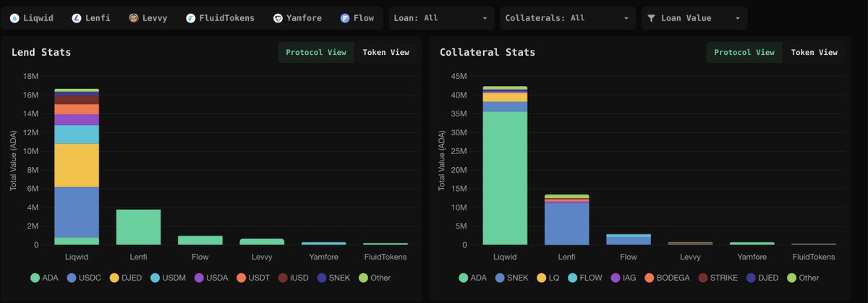Screen dimensions: 868x303
Task: Click the funnel filter icon beside Loan Value
Action: [x=652, y=18]
